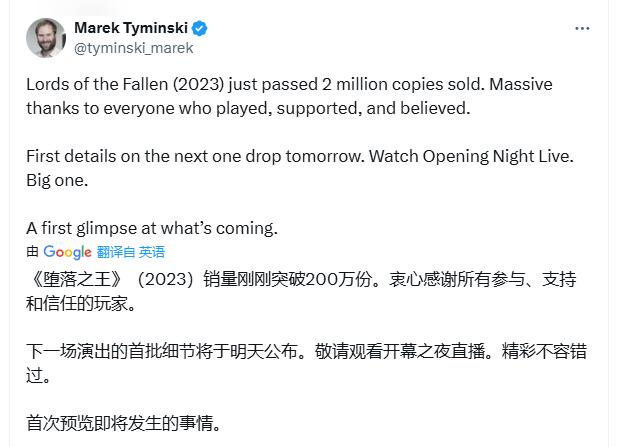Click the Google logo in the translation line
This screenshot has width=631, height=447.
click(x=67, y=252)
